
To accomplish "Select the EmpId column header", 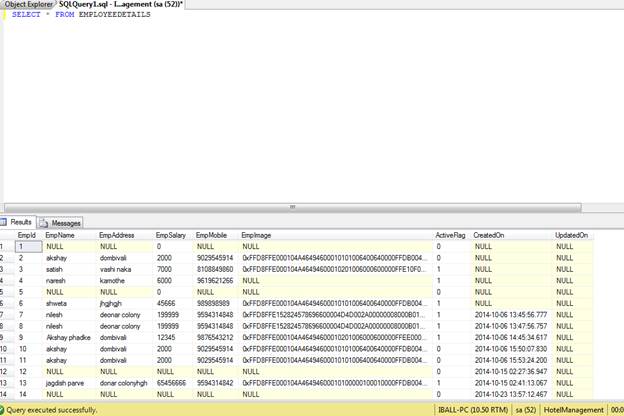I will [x=27, y=235].
